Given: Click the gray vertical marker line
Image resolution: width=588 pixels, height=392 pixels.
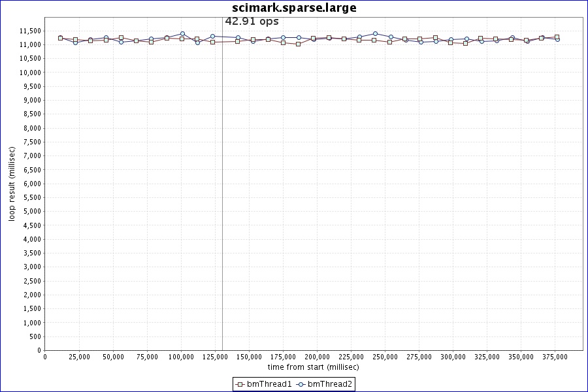Looking at the screenshot, I should 222,196.
